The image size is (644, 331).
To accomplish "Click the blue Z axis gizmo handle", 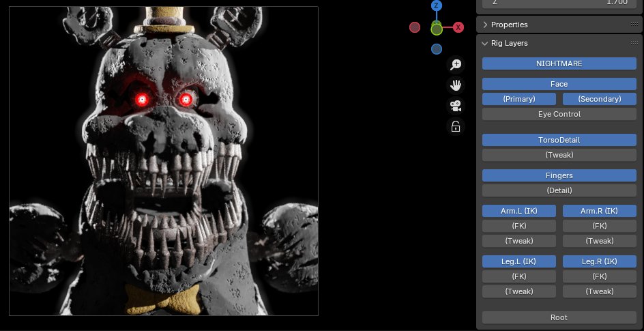I will point(437,5).
